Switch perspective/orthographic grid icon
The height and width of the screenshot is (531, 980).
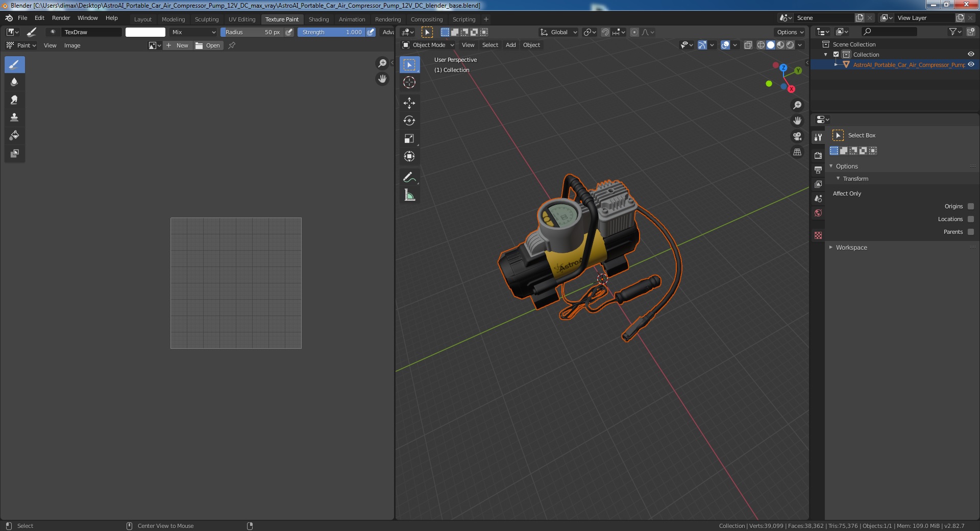pos(797,152)
